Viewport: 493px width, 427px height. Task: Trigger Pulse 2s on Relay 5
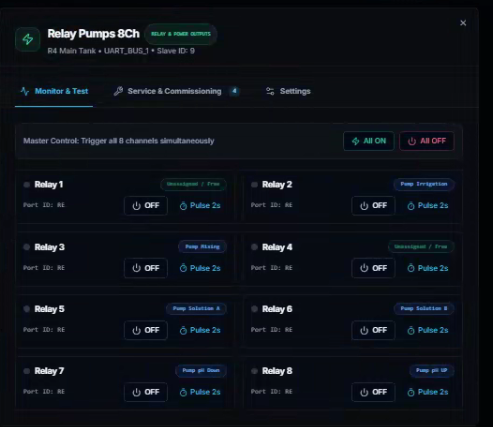pyautogui.click(x=200, y=330)
